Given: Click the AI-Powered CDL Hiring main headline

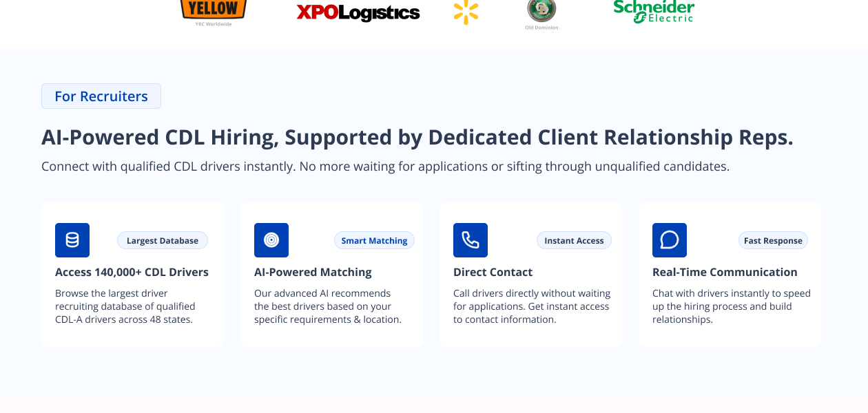Looking at the screenshot, I should (417, 137).
